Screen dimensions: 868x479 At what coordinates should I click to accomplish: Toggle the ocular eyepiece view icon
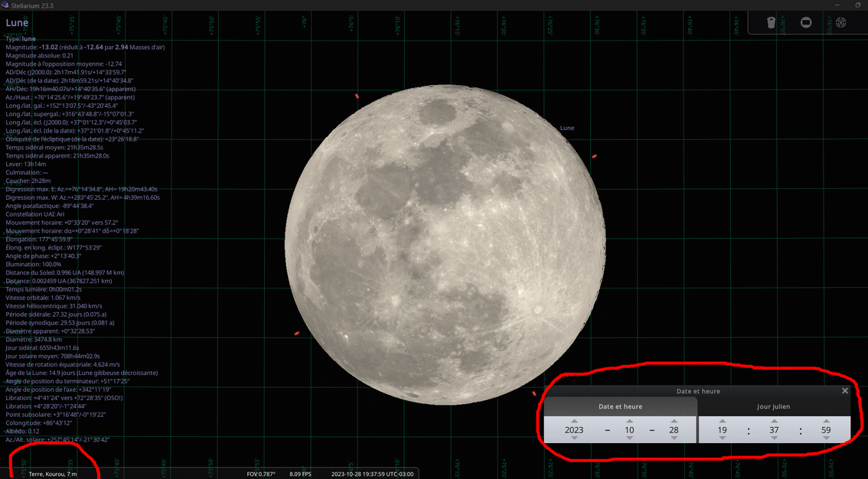point(771,23)
